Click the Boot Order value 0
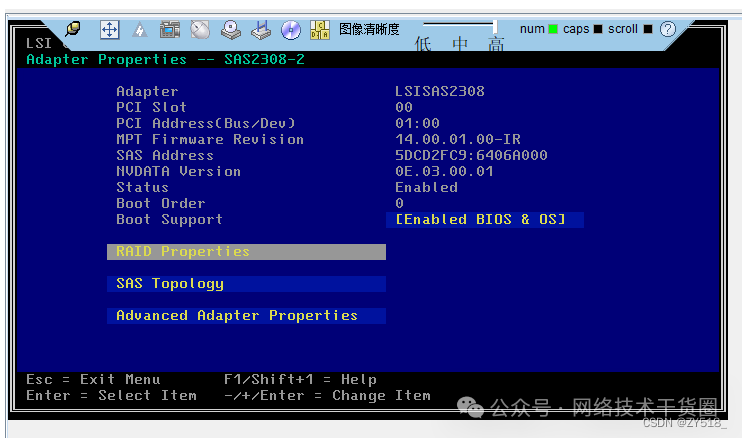Screen dimensions: 742x438 point(399,203)
